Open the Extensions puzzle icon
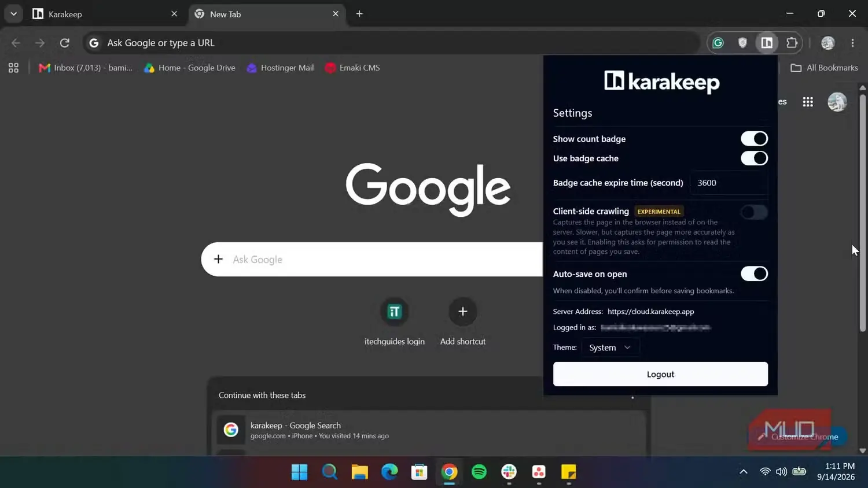 coord(792,43)
